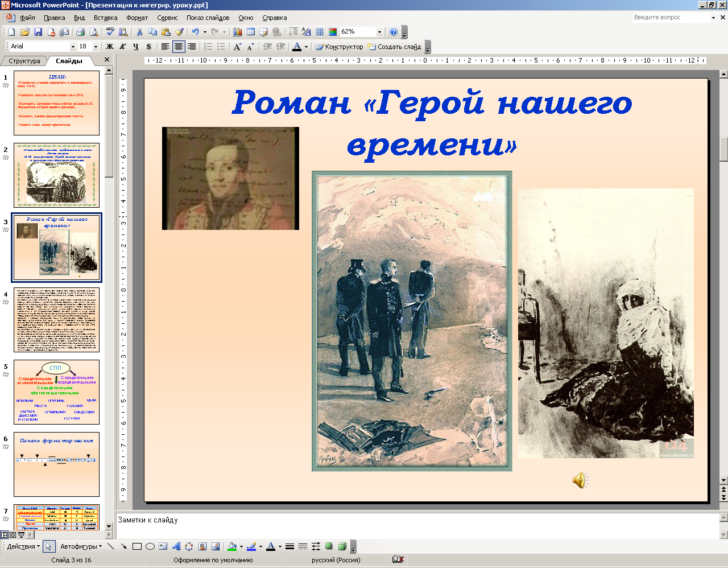Image resolution: width=728 pixels, height=568 pixels.
Task: Toggle grid display
Action: pyautogui.click(x=320, y=32)
